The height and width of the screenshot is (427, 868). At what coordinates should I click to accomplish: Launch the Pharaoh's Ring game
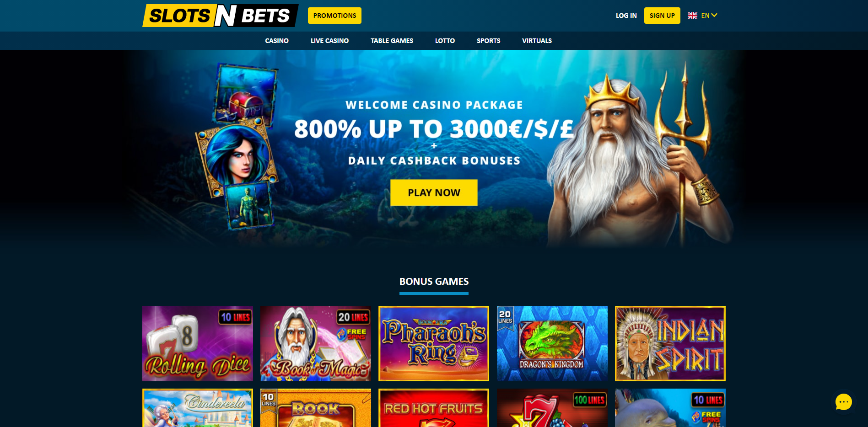[x=434, y=343]
